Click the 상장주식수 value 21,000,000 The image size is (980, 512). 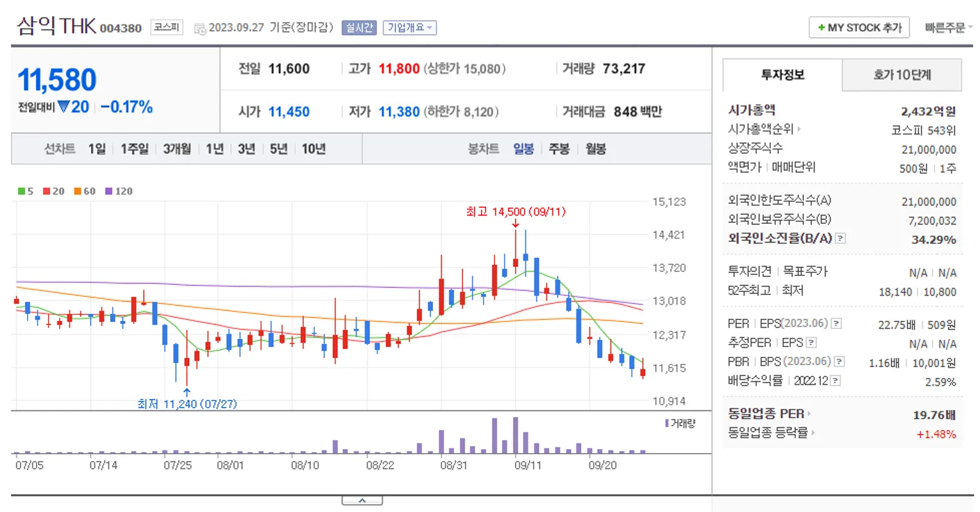click(x=929, y=149)
